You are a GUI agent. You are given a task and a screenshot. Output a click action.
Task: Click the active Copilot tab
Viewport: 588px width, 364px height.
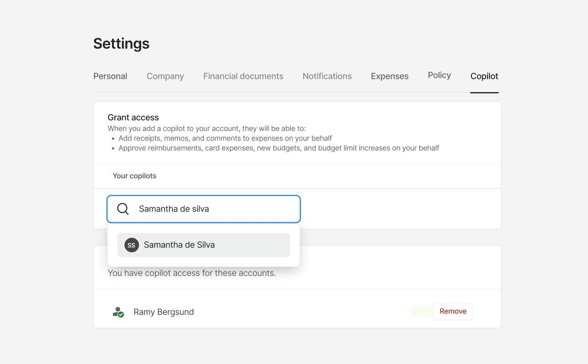click(x=484, y=76)
